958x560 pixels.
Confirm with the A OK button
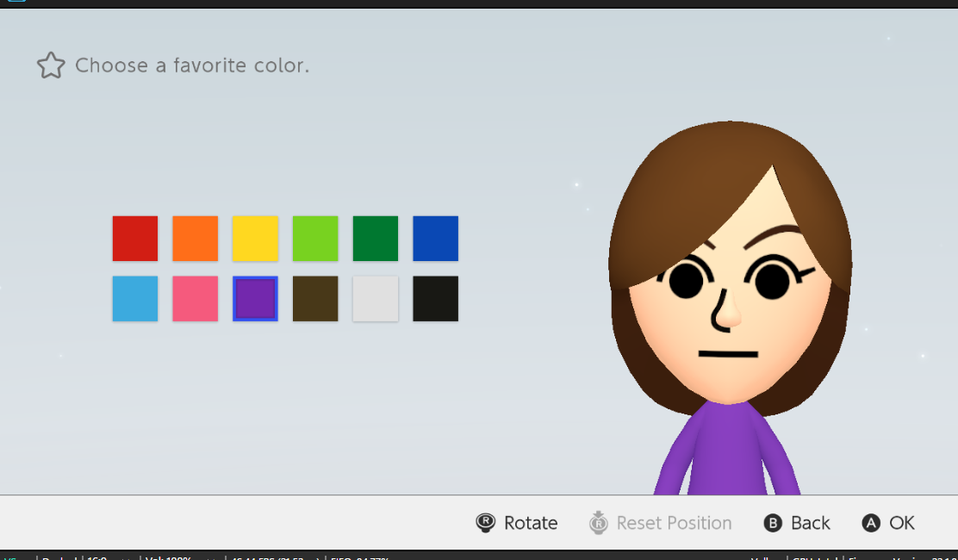point(887,523)
